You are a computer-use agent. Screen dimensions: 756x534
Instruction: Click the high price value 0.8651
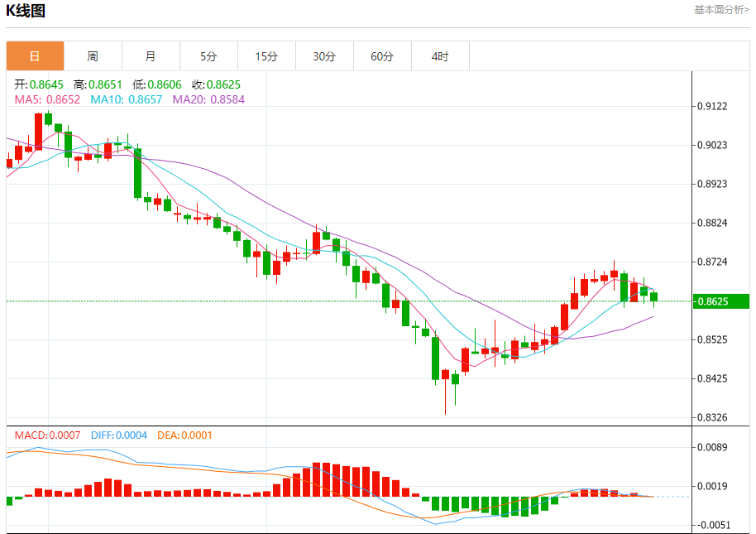[105, 84]
